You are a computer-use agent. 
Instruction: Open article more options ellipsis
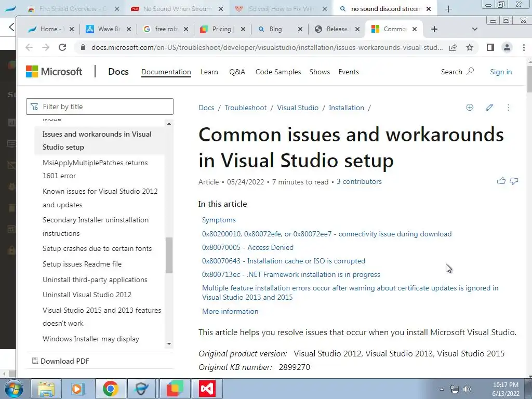508,108
